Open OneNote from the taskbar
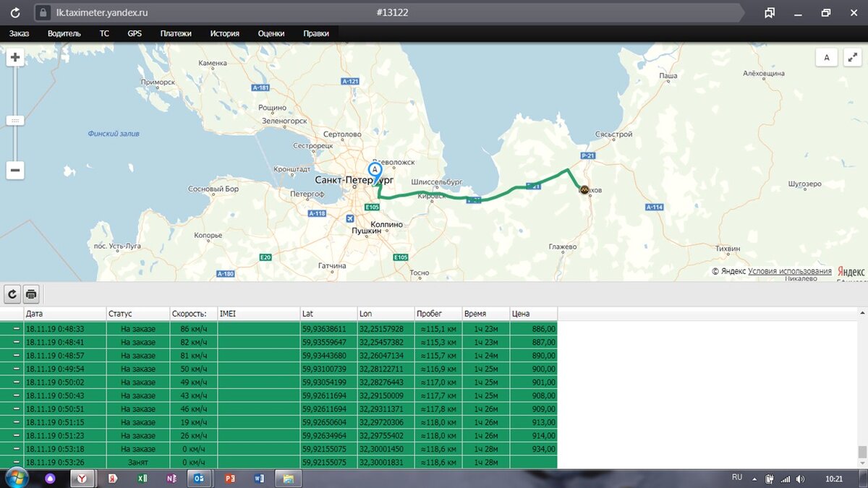The width and height of the screenshot is (868, 488). [x=171, y=479]
